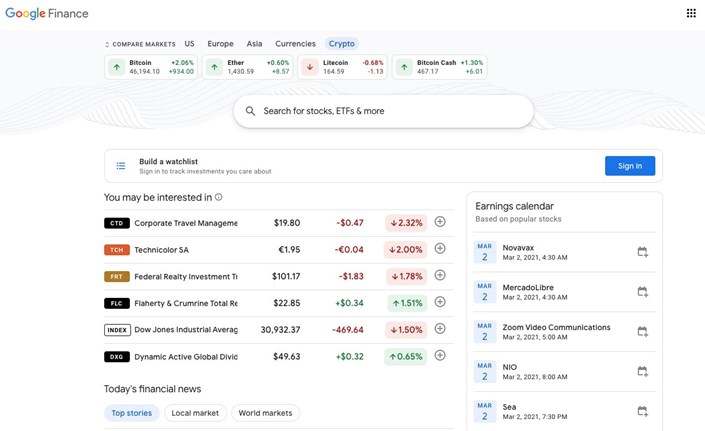The width and height of the screenshot is (705, 431).
Task: Switch to the Europe markets tab
Action: 220,44
